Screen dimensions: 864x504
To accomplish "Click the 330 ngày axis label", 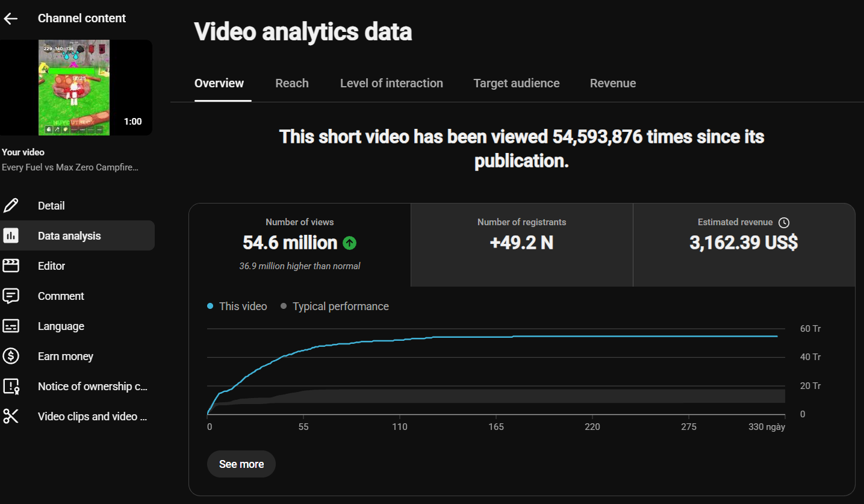I will pyautogui.click(x=767, y=427).
